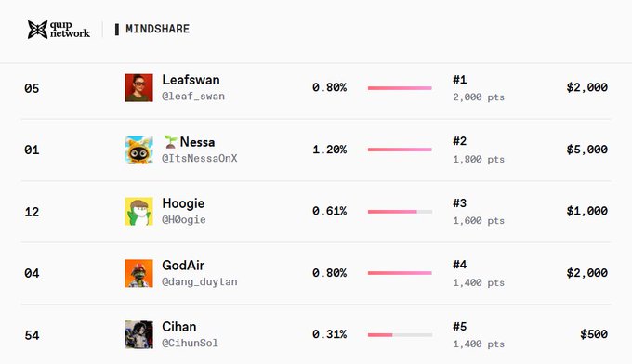Open the @dang_duytan handle link
This screenshot has height=364, width=632.
pyautogui.click(x=200, y=281)
